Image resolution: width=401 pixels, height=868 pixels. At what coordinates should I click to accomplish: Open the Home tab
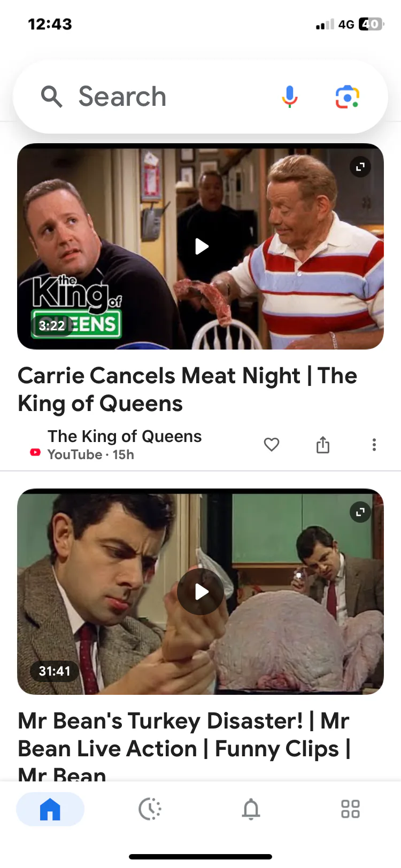(50, 809)
